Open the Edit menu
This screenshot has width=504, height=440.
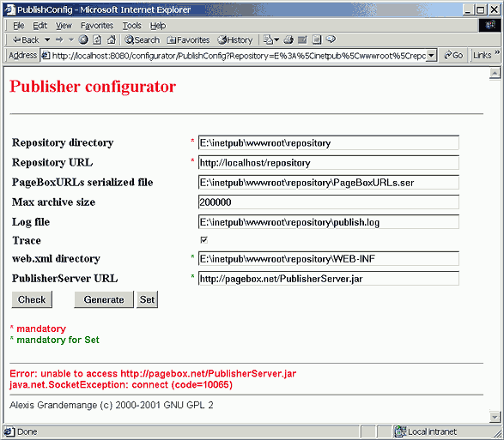click(39, 26)
